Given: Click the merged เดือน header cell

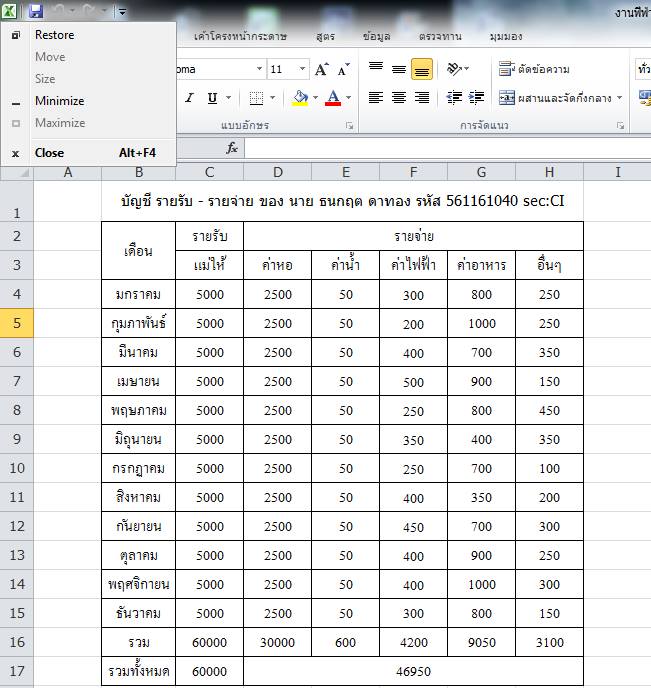Looking at the screenshot, I should [138, 251].
